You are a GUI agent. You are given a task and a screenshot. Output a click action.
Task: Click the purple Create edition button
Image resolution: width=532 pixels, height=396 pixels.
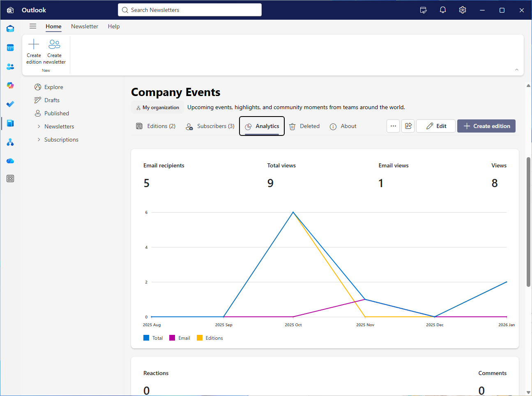(486, 126)
